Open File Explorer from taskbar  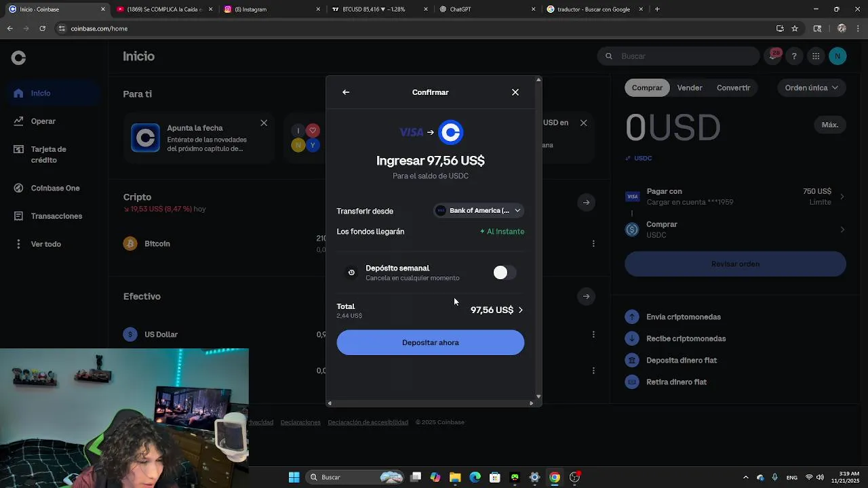(455, 477)
